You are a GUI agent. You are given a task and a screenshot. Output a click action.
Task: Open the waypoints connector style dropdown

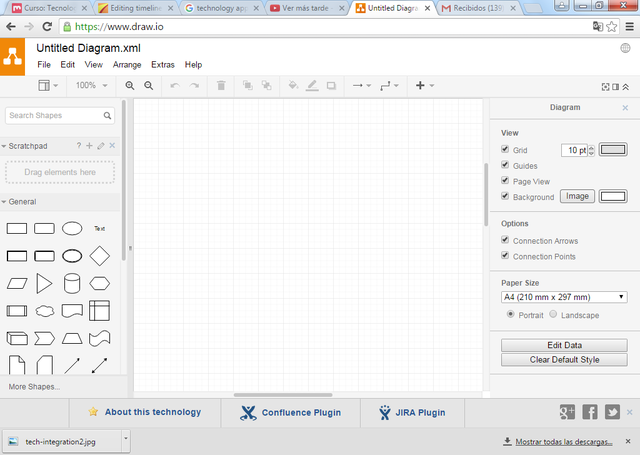click(x=389, y=85)
